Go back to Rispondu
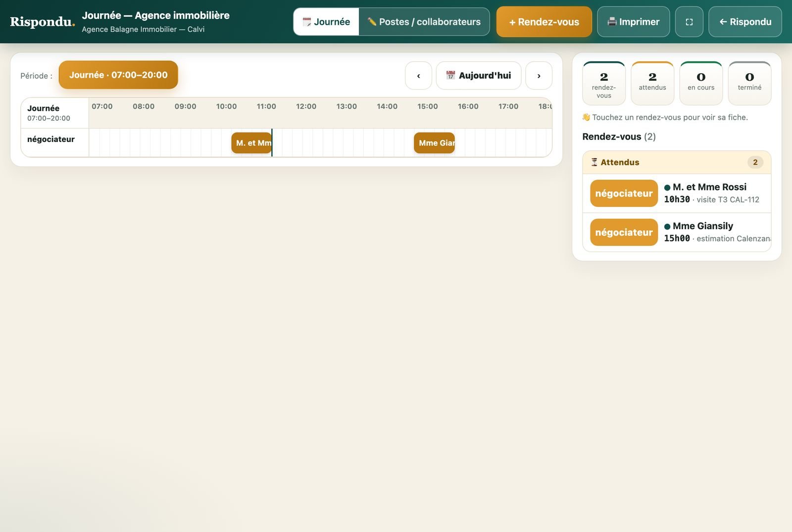The width and height of the screenshot is (792, 532). 745,22
